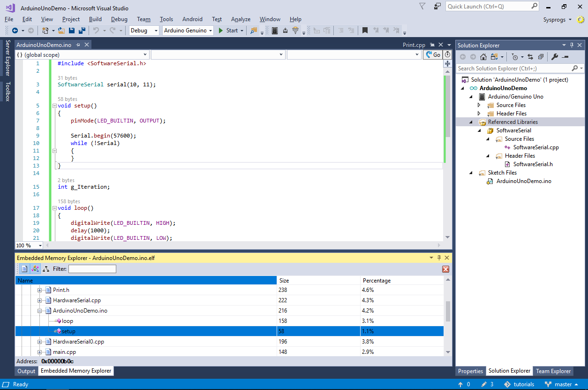Click the Navigate Backward arrow in the toolbar
This screenshot has width=588, height=390.
click(15, 31)
